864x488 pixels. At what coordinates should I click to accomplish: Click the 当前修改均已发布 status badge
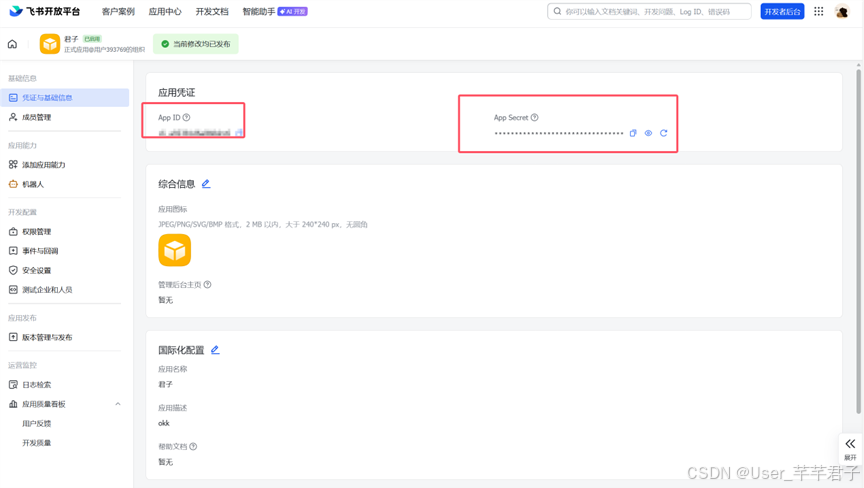click(196, 44)
